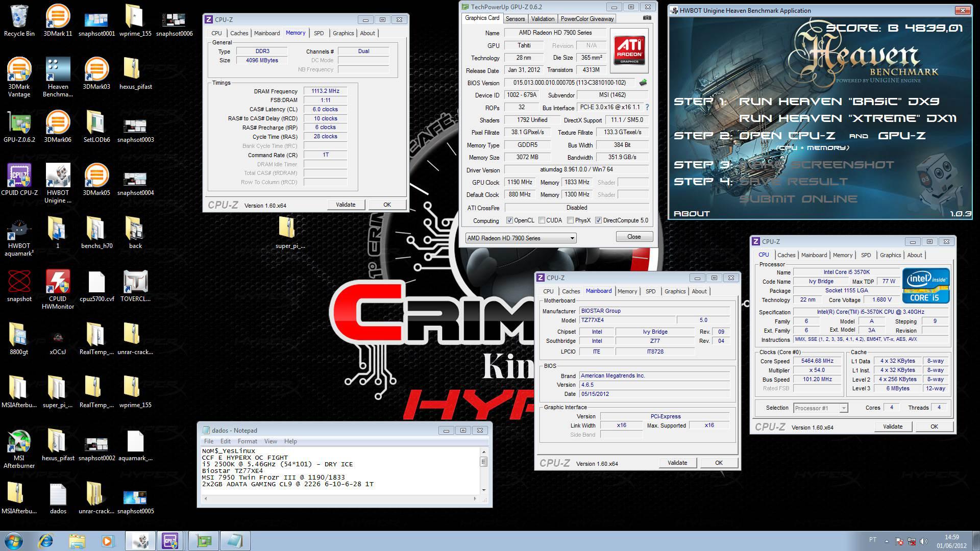Open Heaven Benchmark desktop shortcut

point(58,77)
